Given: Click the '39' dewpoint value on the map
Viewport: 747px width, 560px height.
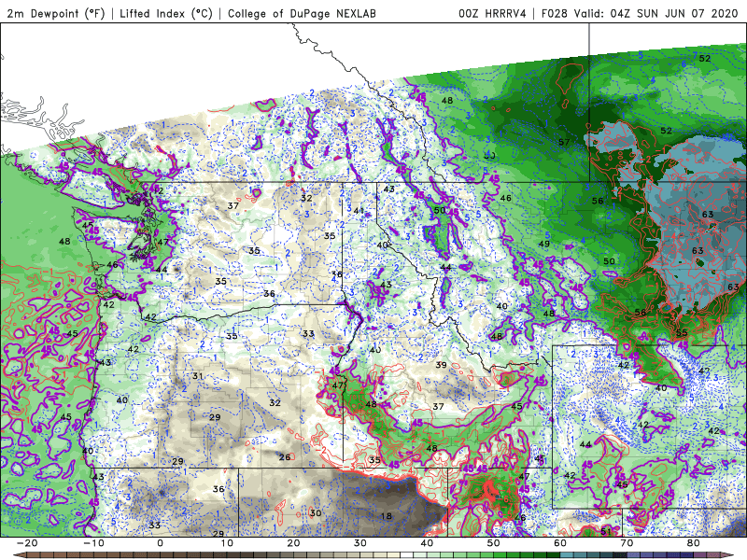Looking at the screenshot, I should click(441, 365).
